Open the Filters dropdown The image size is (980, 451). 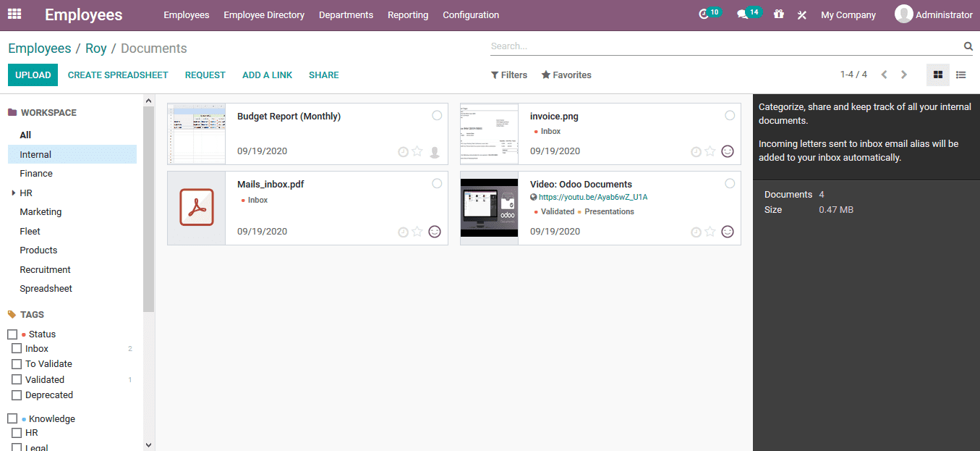click(x=509, y=75)
